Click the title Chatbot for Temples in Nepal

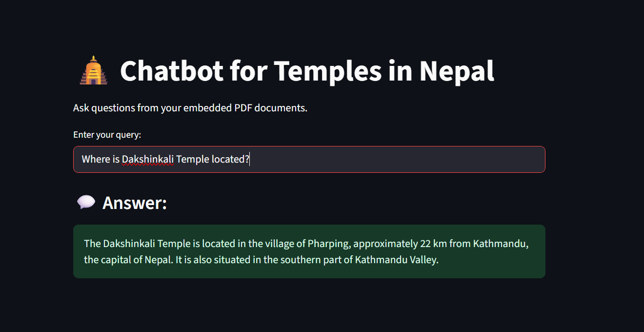(x=307, y=71)
